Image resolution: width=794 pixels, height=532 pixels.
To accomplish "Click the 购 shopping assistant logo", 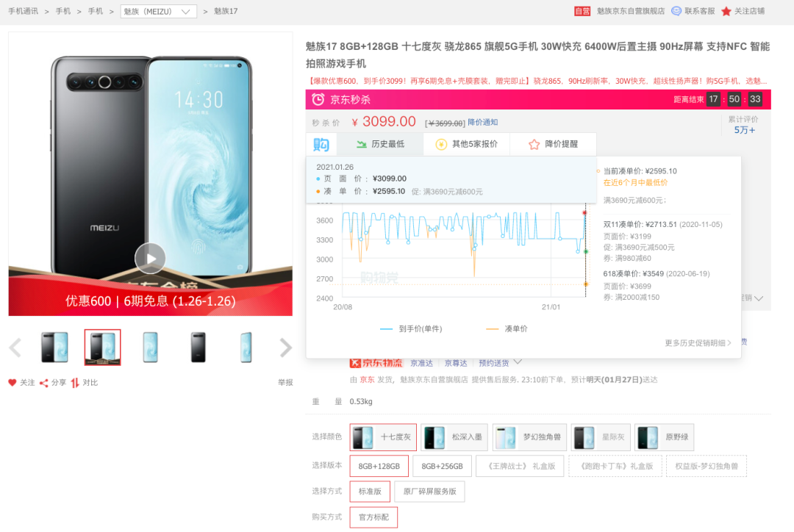I will [x=321, y=144].
